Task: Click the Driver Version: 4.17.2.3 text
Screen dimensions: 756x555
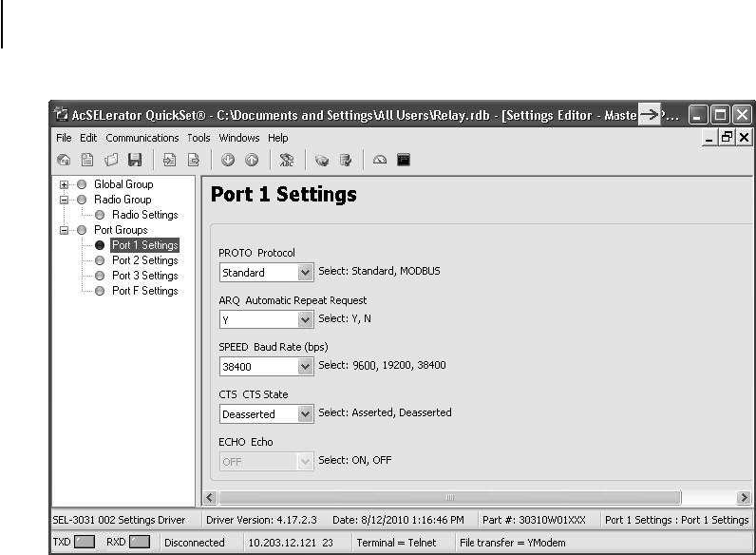Action: [261, 520]
